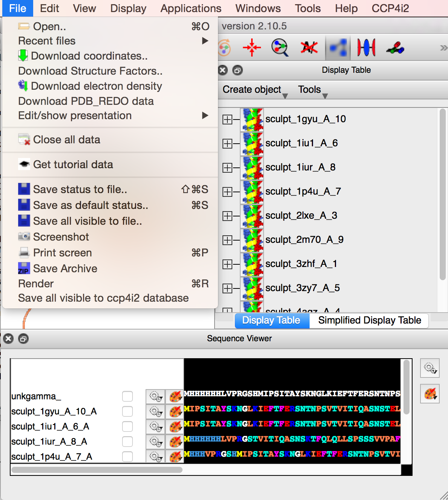
Task: Click the paint palette icon for unkgamma_ row
Action: tap(175, 396)
